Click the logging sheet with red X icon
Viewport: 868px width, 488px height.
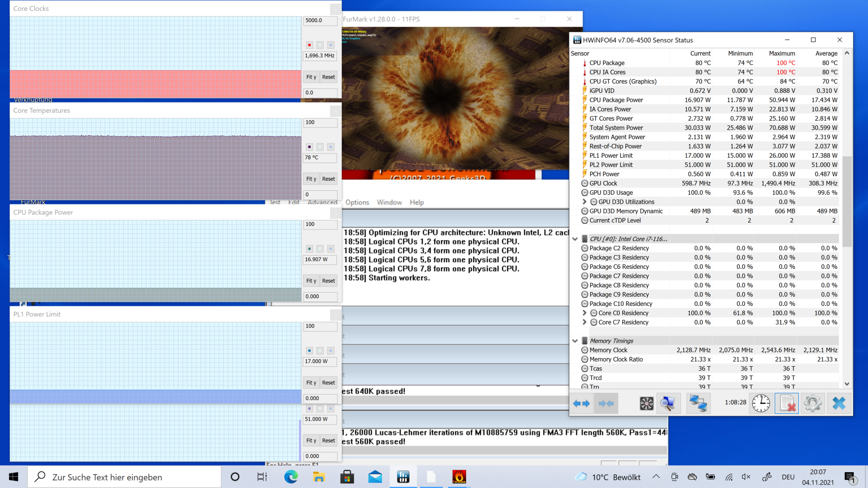pyautogui.click(x=787, y=404)
